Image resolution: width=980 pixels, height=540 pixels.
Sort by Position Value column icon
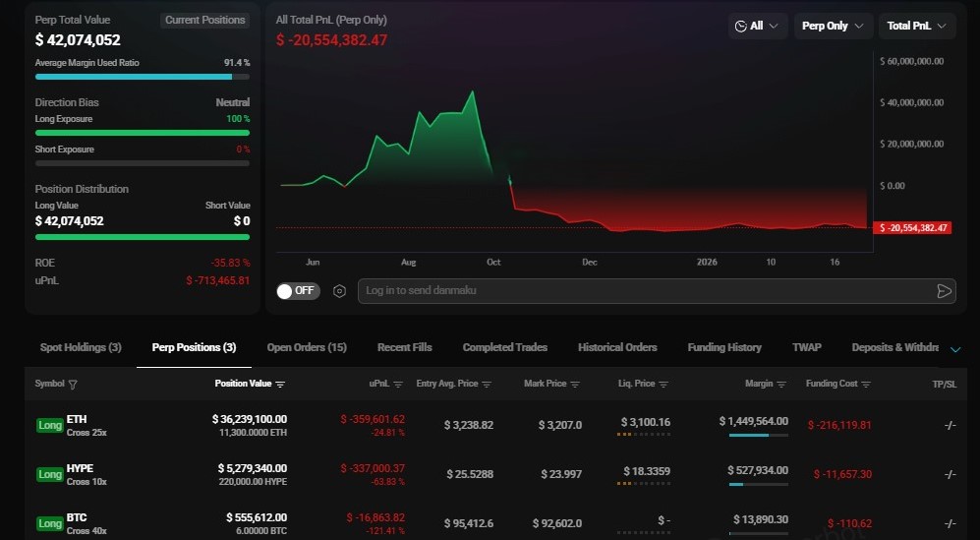(x=280, y=385)
